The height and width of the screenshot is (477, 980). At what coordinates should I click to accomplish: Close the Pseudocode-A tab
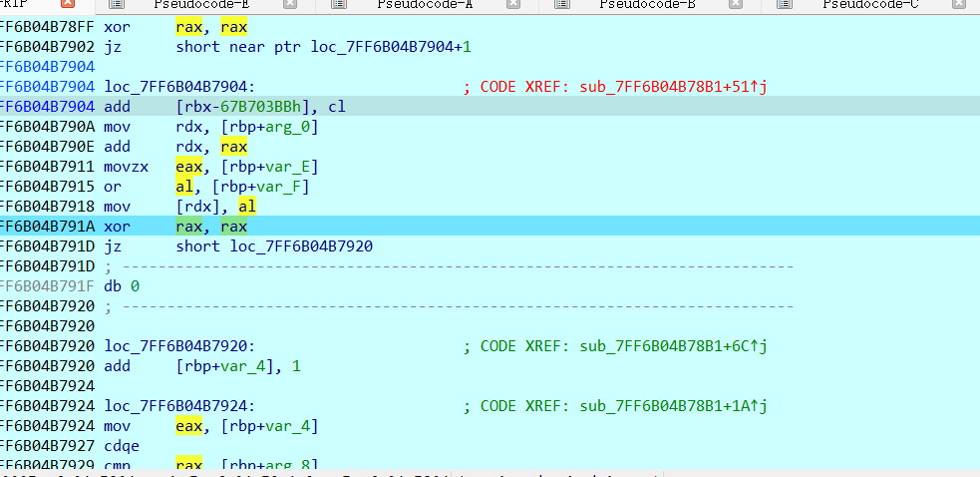point(513,4)
